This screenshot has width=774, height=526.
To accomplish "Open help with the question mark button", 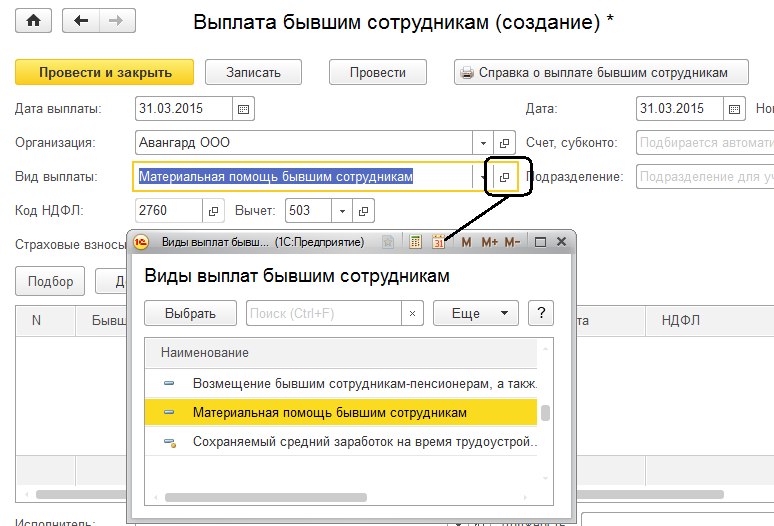I will (540, 313).
